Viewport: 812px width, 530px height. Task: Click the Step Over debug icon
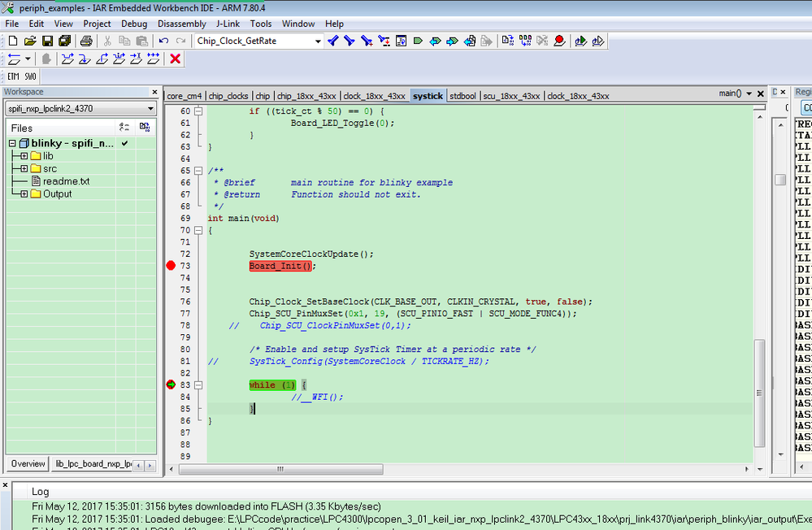click(67, 59)
